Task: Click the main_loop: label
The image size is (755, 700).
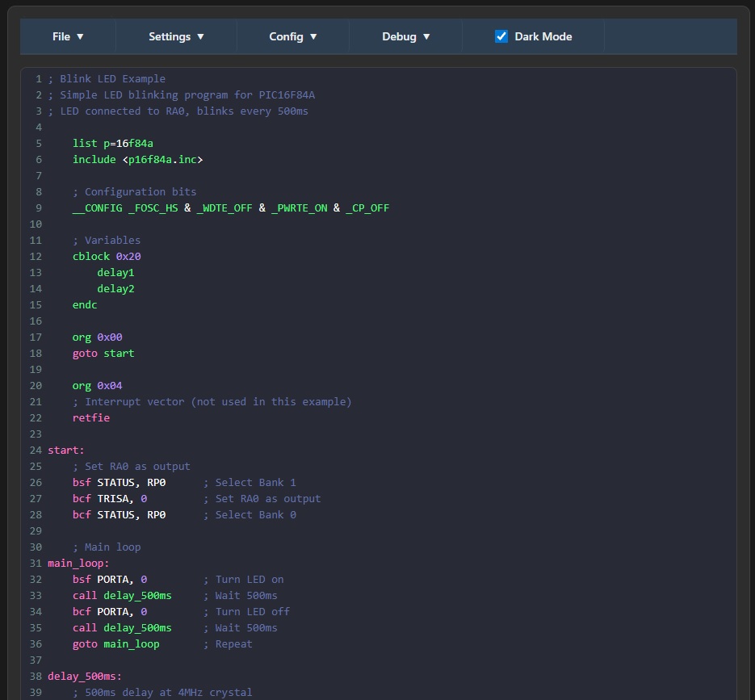Action: (x=78, y=563)
